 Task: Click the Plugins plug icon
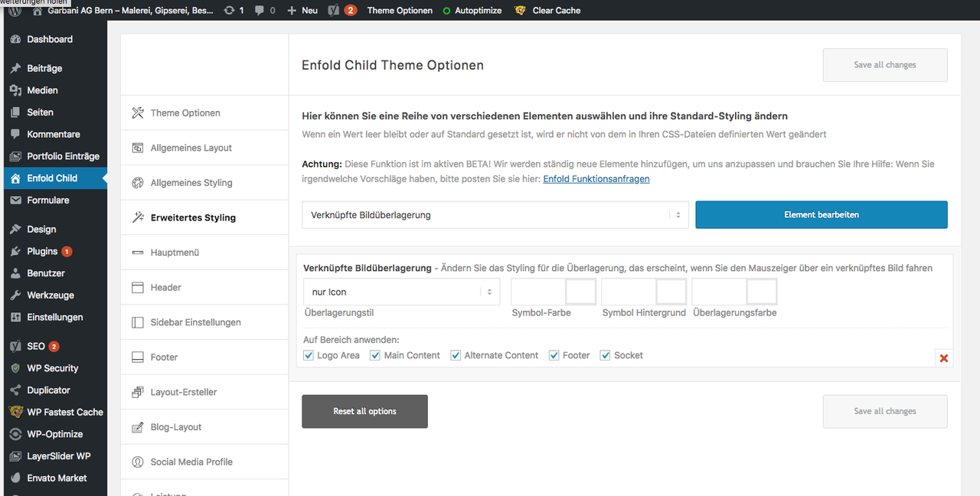[x=15, y=251]
